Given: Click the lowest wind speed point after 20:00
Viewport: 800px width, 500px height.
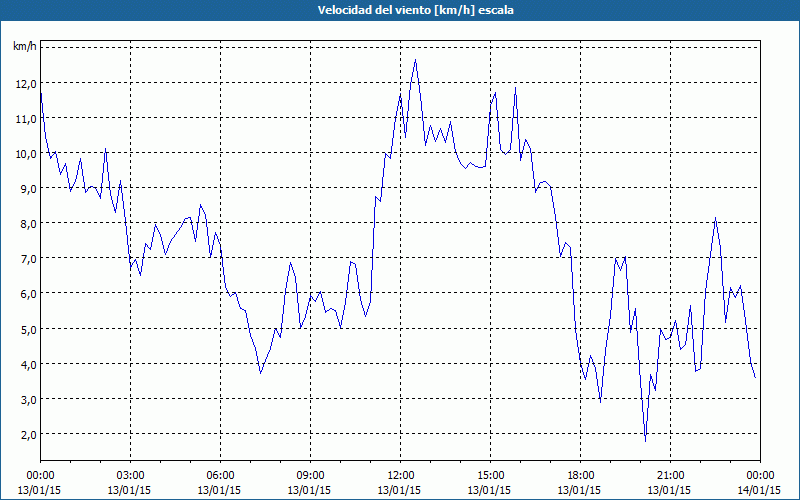Looking at the screenshot, I should point(645,441).
